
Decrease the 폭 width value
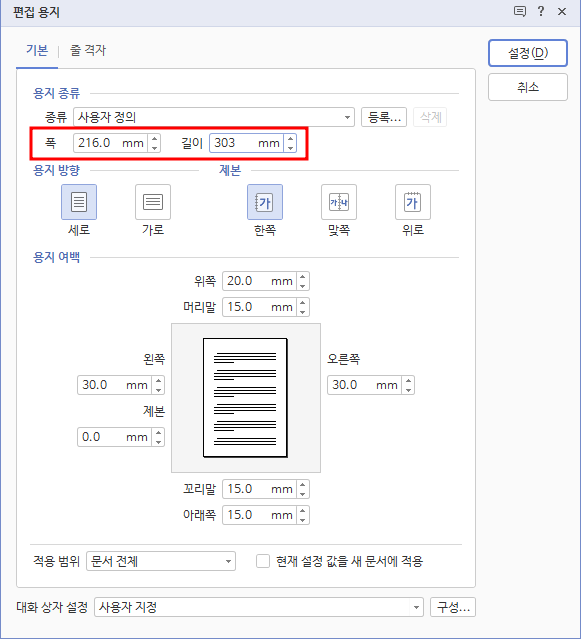coord(154,148)
